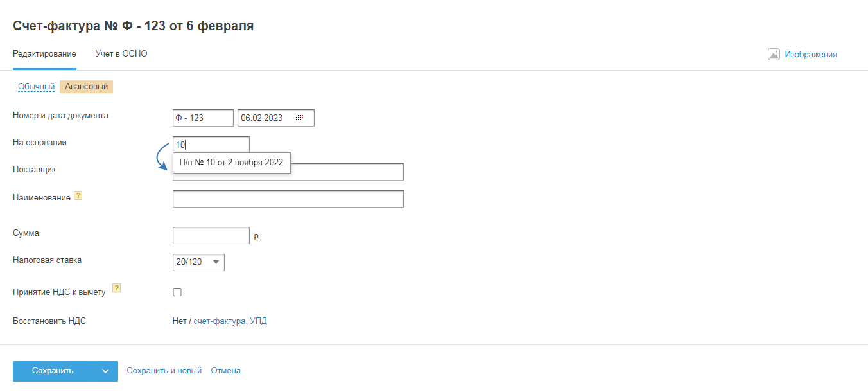
Task: Click the document number field Ф - 123
Action: (202, 118)
